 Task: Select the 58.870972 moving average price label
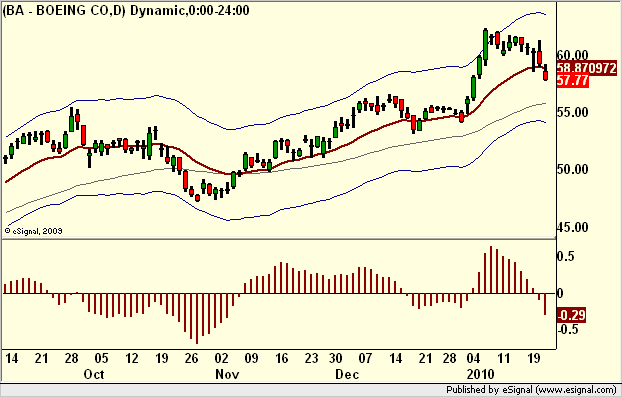pos(587,68)
